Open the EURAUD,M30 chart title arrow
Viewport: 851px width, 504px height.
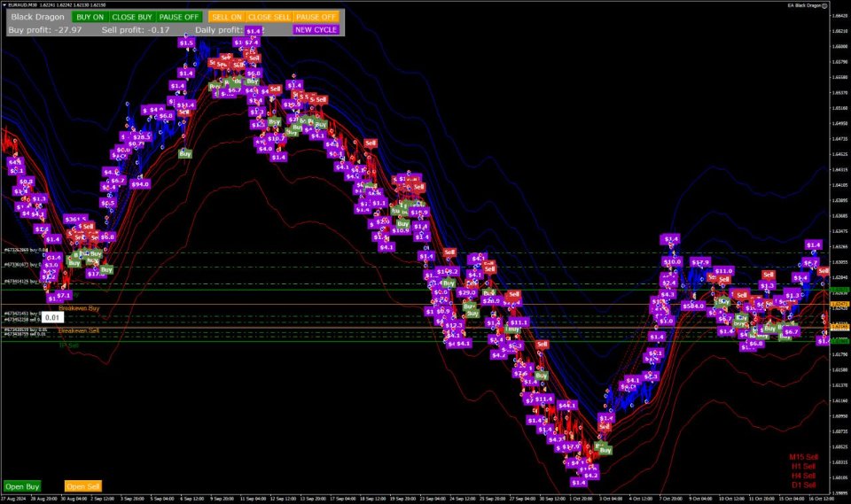(4, 5)
